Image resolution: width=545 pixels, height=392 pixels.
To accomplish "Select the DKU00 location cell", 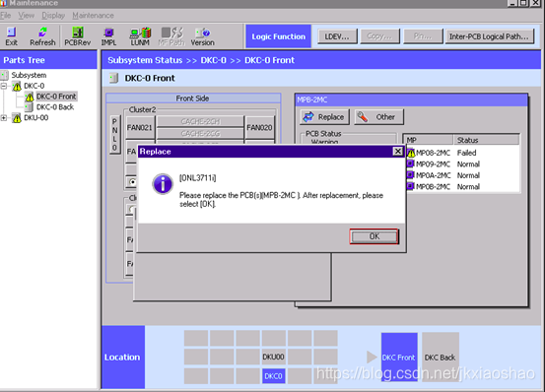I will (x=273, y=357).
